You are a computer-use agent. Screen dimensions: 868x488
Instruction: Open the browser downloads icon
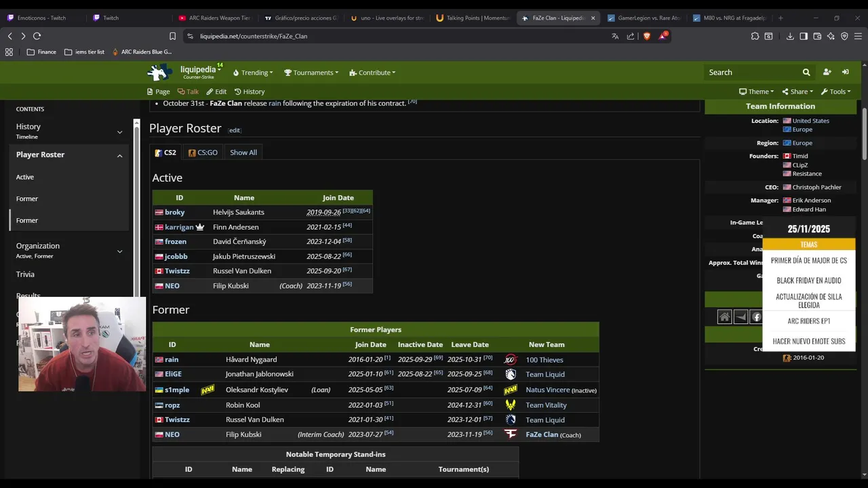pyautogui.click(x=790, y=36)
